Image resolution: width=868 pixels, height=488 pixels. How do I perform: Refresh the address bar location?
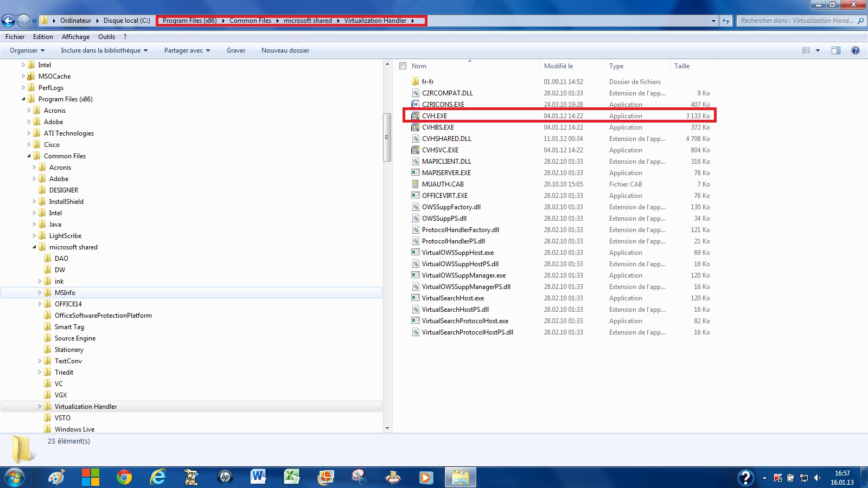[726, 21]
